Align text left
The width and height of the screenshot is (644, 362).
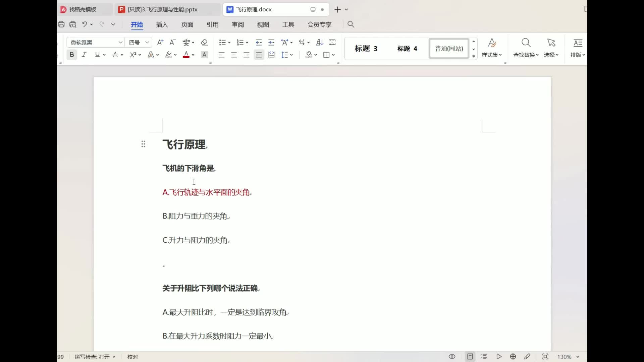tap(221, 55)
